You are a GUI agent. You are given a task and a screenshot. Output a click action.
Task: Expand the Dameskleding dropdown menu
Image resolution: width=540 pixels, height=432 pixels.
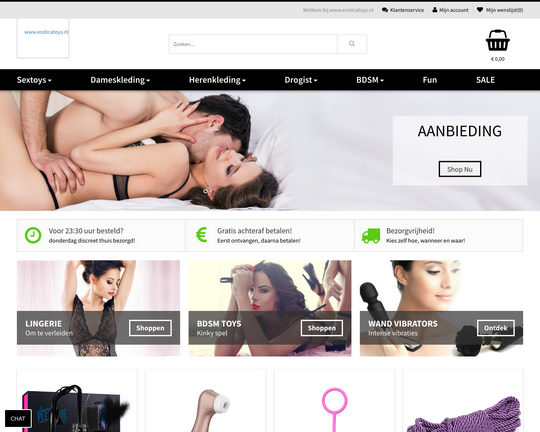click(x=120, y=80)
